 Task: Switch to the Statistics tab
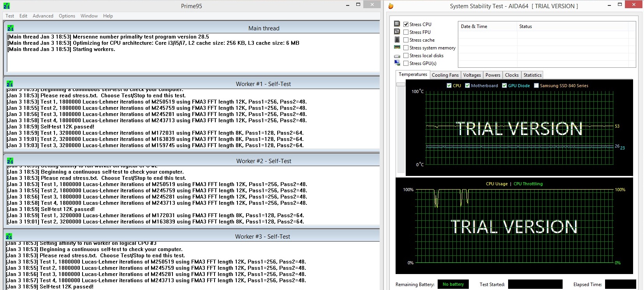[532, 75]
